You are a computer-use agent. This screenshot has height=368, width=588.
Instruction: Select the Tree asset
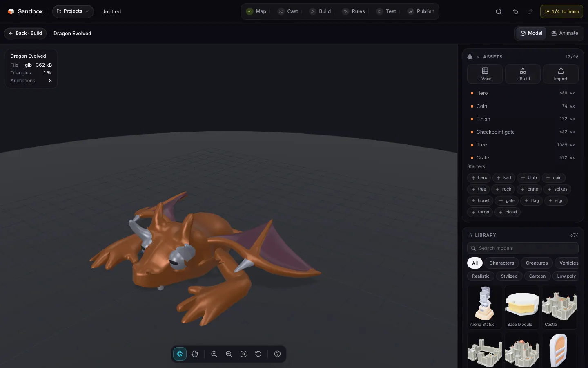(523, 145)
